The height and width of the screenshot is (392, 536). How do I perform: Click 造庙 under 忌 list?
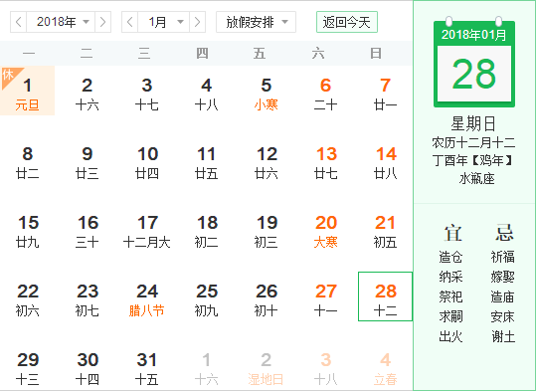pos(502,296)
